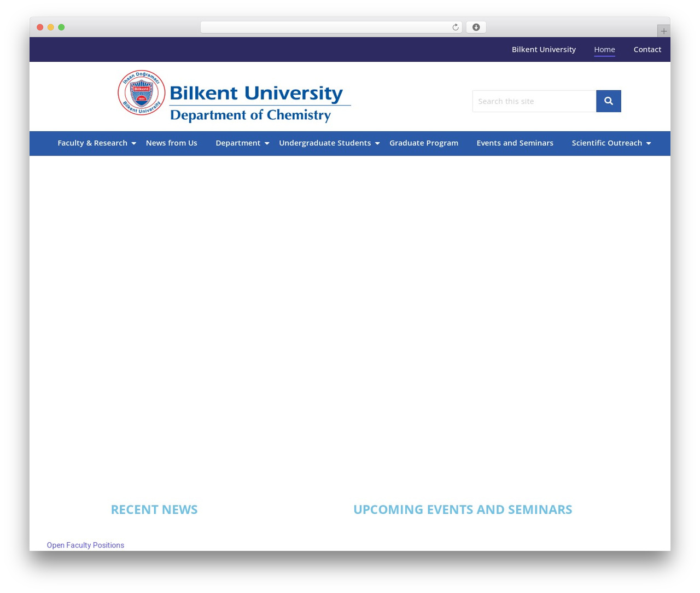This screenshot has width=700, height=593.
Task: Click Upcoming Events and Seminars heading
Action: [463, 509]
